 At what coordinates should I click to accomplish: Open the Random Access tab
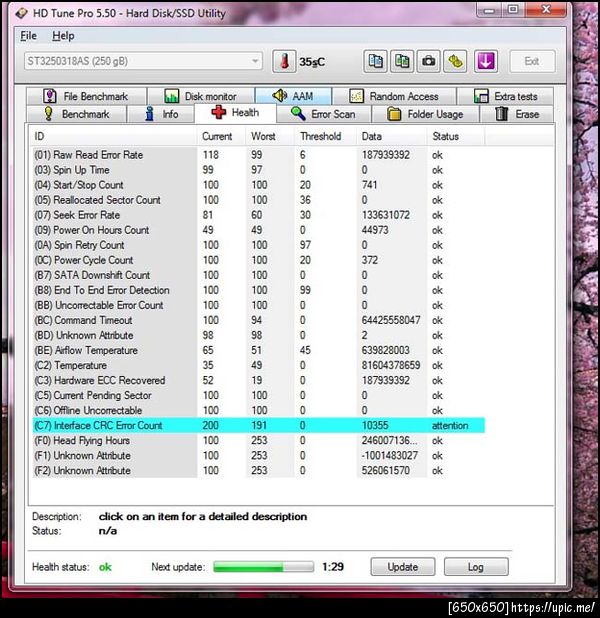tap(394, 96)
